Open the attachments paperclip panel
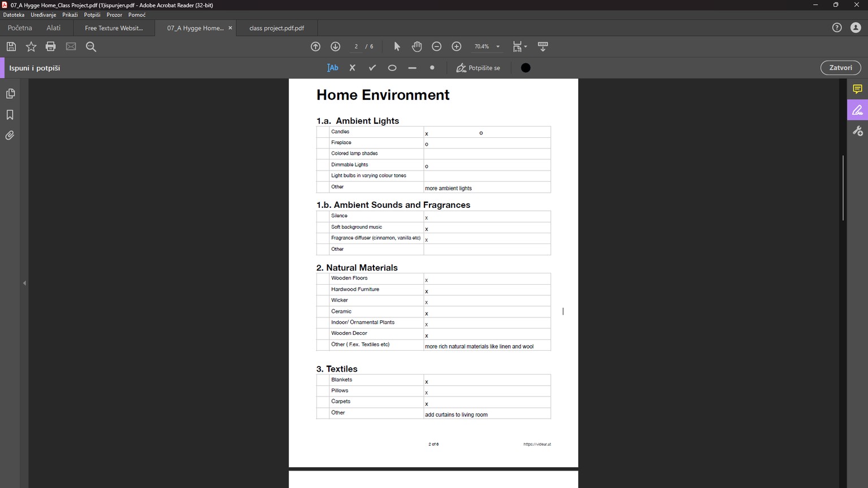The height and width of the screenshot is (488, 868). [x=10, y=136]
